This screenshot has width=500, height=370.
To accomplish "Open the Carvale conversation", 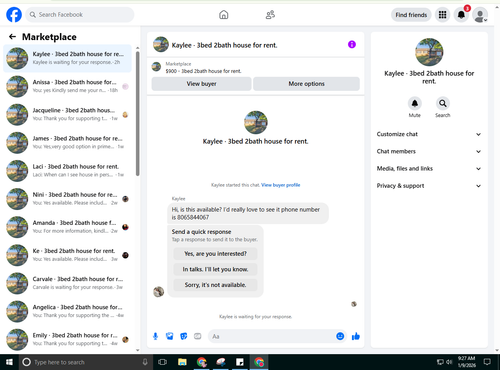I will [x=67, y=283].
